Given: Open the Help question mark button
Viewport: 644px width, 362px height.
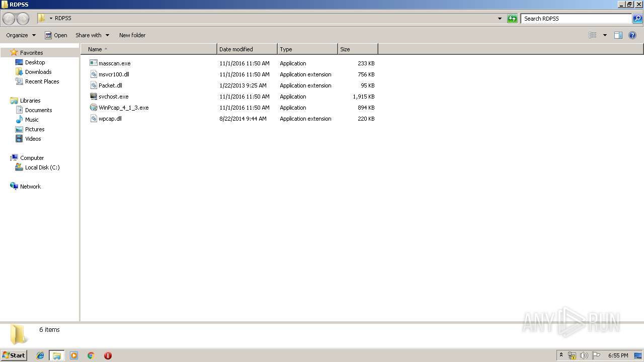Looking at the screenshot, I should pos(633,35).
